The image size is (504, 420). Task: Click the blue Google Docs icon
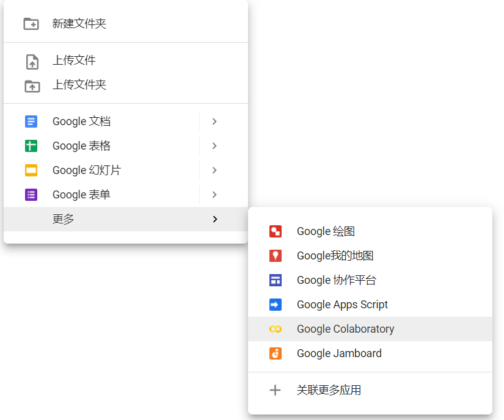click(x=31, y=121)
